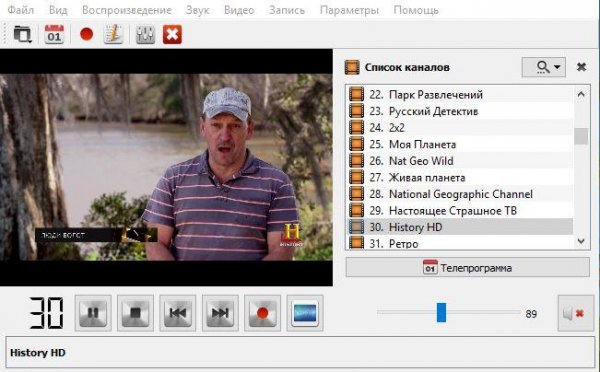Screen dimensions: 600x372
Task: Click the volume value 89
Action: pyautogui.click(x=531, y=314)
